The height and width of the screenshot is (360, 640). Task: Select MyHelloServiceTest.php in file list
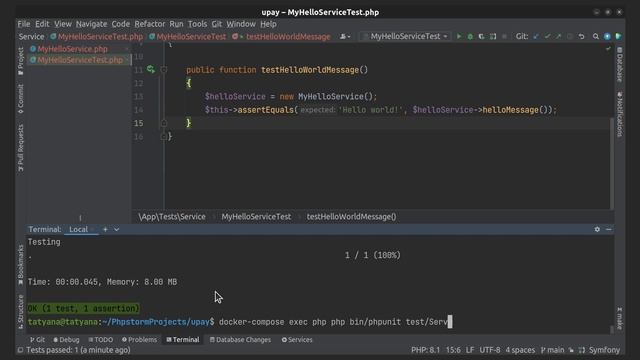pyautogui.click(x=80, y=60)
